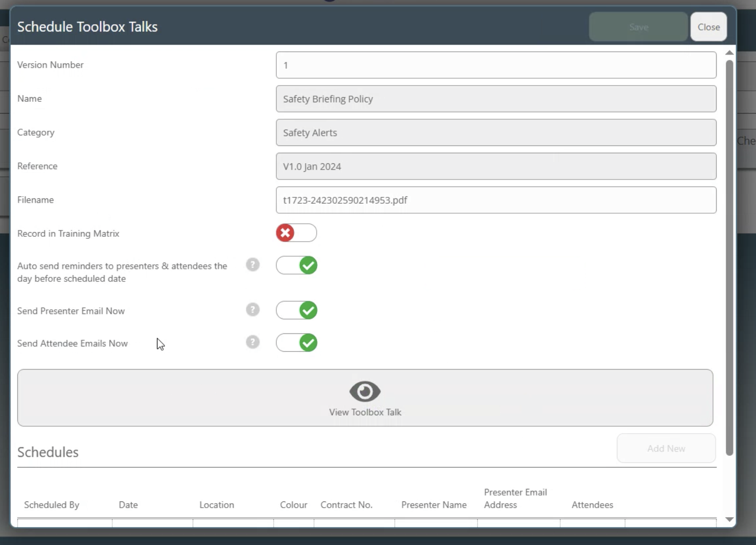Click the Schedules section heading
756x545 pixels.
tap(48, 452)
